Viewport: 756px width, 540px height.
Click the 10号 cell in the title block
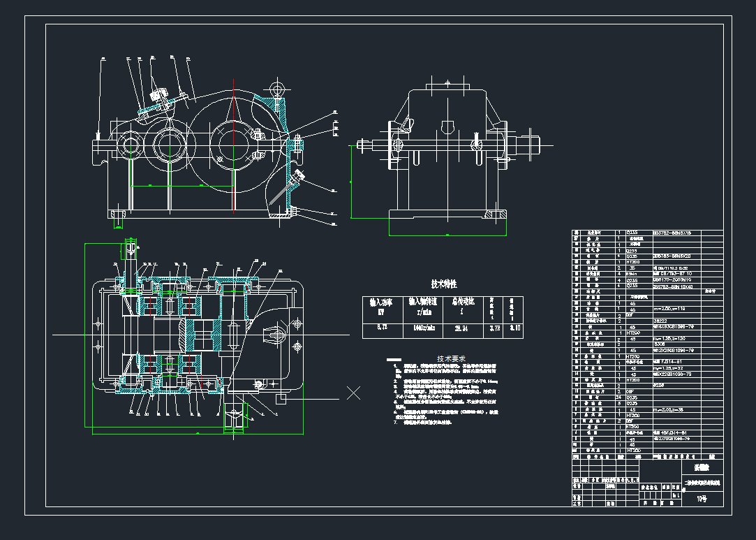702,499
